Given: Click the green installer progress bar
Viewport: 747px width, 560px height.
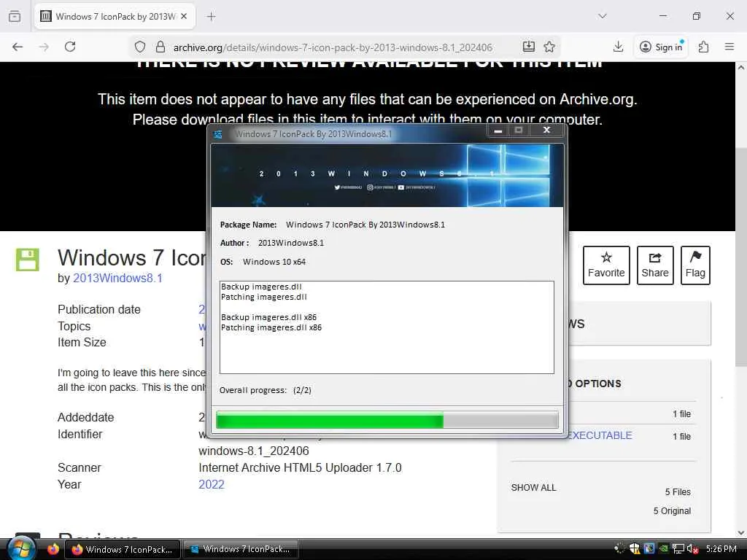Looking at the screenshot, I should click(387, 421).
